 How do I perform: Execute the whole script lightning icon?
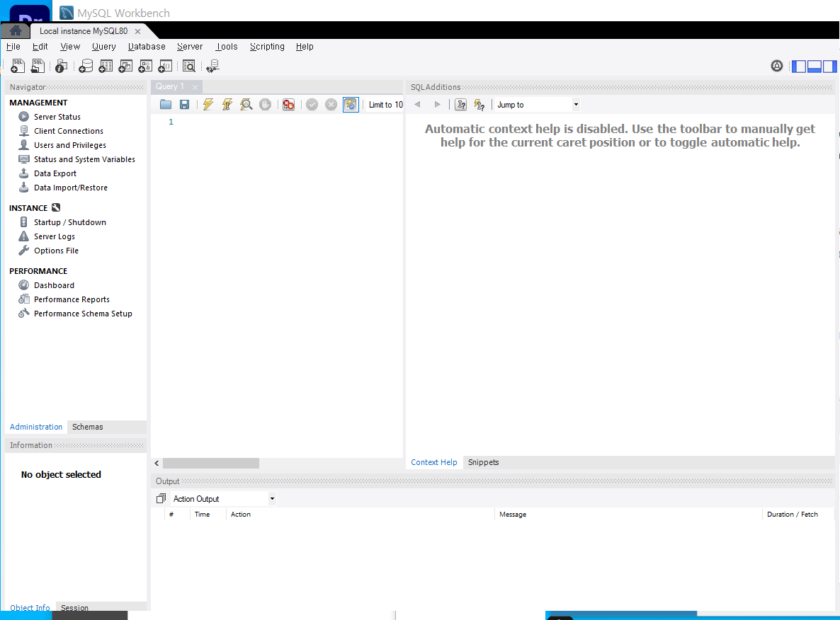(x=208, y=105)
